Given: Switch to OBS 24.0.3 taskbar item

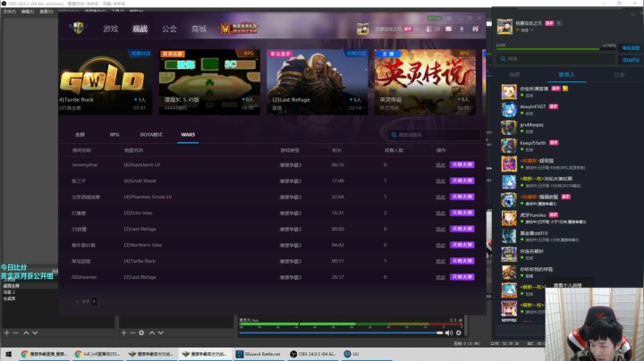Looking at the screenshot, I should tap(312, 354).
